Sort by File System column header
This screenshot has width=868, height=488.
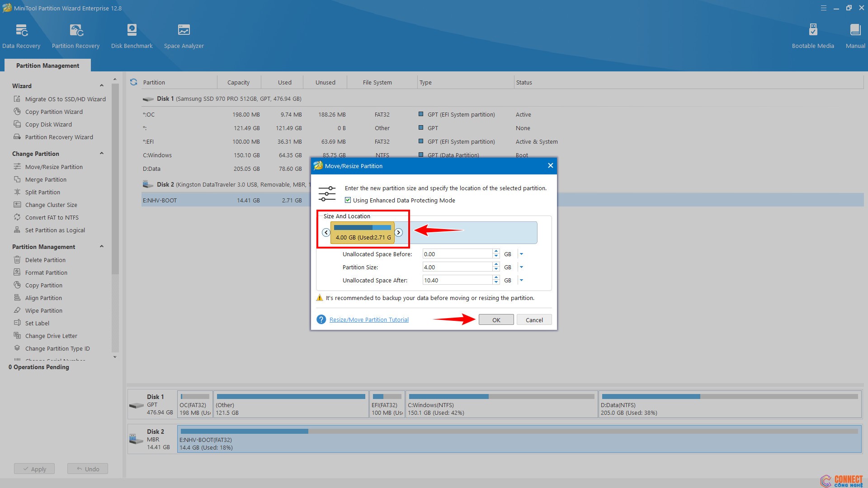[x=377, y=82]
